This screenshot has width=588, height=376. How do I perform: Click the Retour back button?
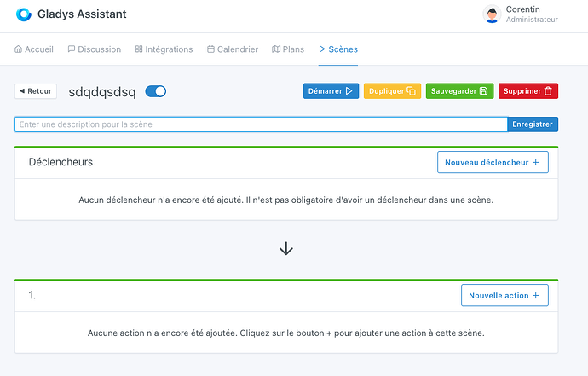pyautogui.click(x=35, y=91)
